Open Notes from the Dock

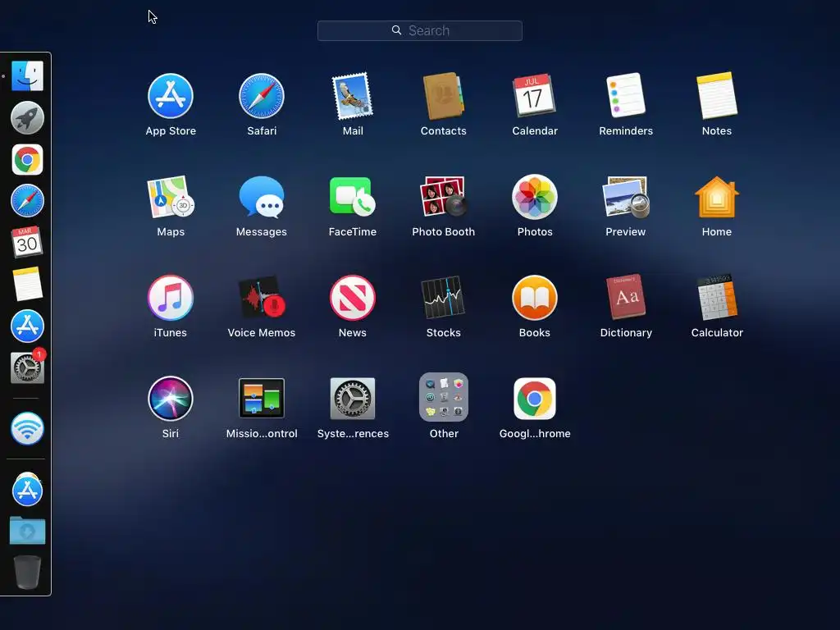pos(27,284)
